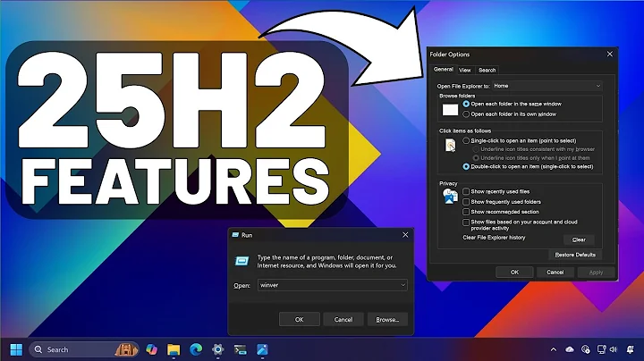Screen dimensions: 644x361
Task: Click the Click items as follows pointer icon
Action: coord(450,146)
